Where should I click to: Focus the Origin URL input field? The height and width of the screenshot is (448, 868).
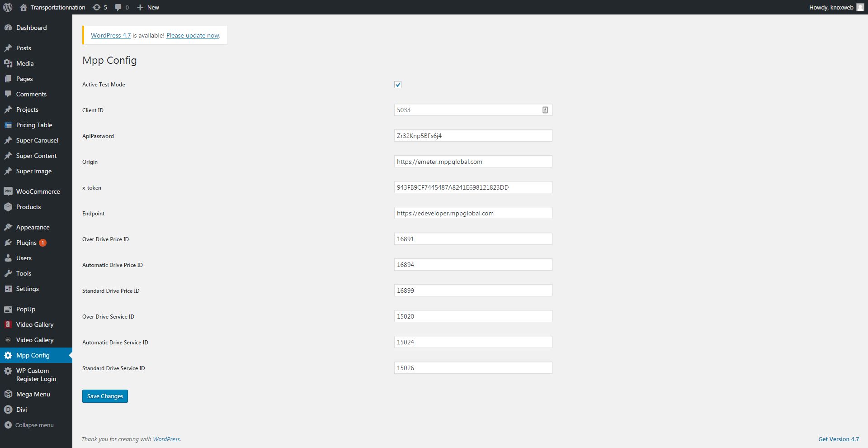[473, 162]
